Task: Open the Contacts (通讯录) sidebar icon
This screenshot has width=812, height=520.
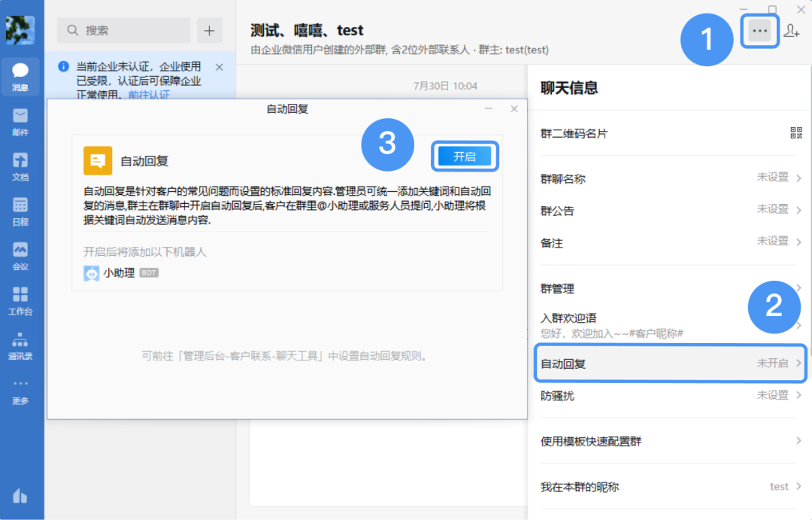Action: pos(20,344)
